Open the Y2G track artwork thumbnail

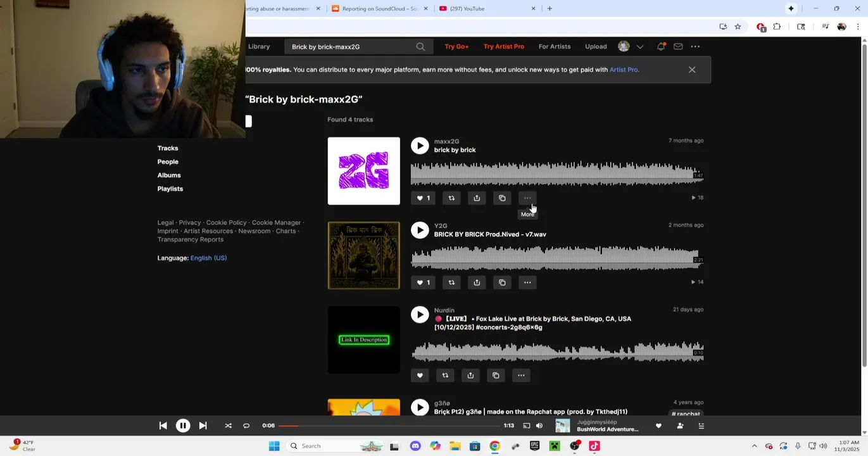[364, 255]
